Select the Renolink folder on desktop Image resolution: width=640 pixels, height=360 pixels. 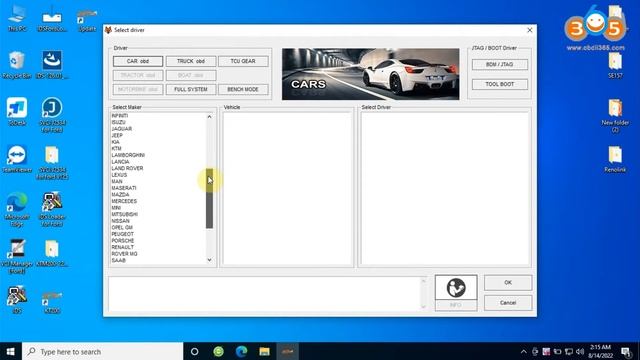(x=615, y=160)
